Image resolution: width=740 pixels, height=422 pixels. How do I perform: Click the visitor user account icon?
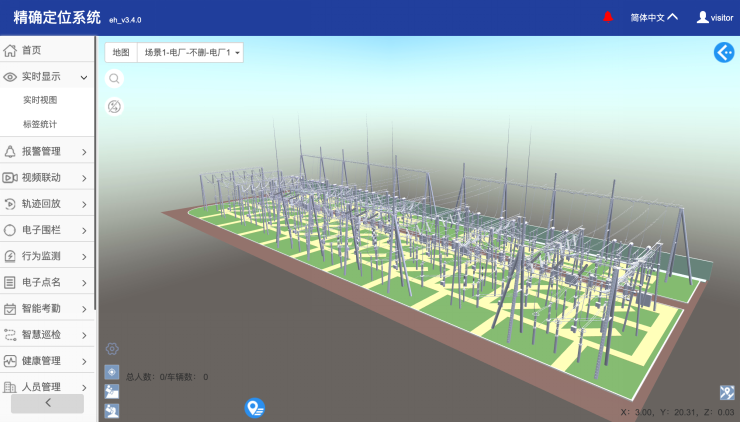(x=703, y=17)
